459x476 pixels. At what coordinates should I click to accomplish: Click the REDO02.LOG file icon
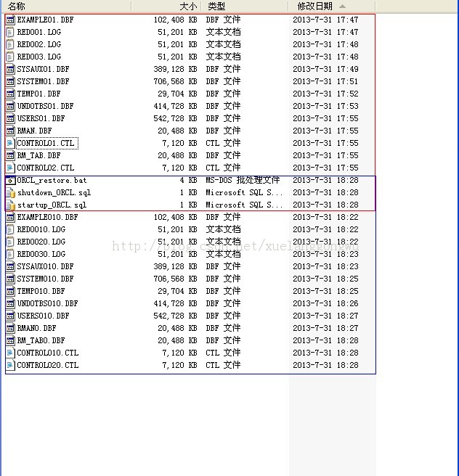tap(10, 45)
